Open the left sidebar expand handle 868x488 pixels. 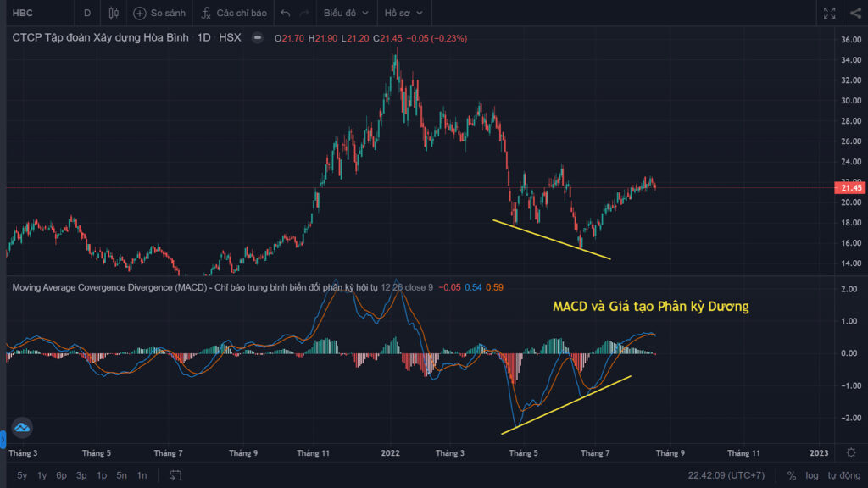pyautogui.click(x=3, y=440)
